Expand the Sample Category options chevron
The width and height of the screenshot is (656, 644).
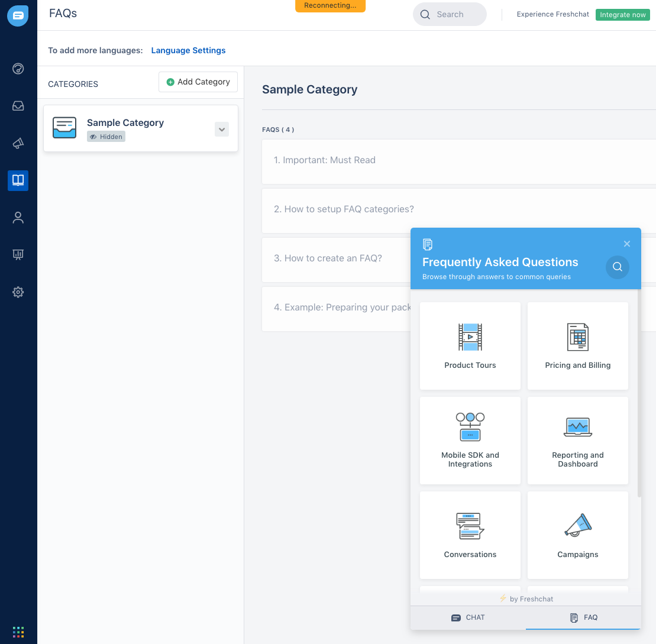(221, 129)
